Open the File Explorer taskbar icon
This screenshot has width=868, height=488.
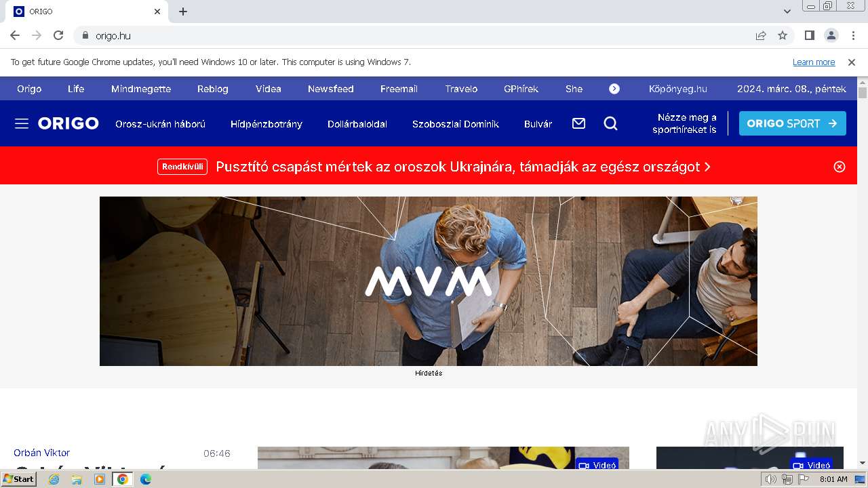77,479
